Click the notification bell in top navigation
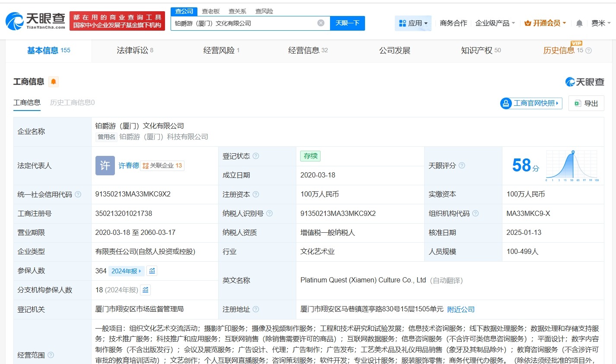Viewport: 616px width, 364px height. [579, 23]
